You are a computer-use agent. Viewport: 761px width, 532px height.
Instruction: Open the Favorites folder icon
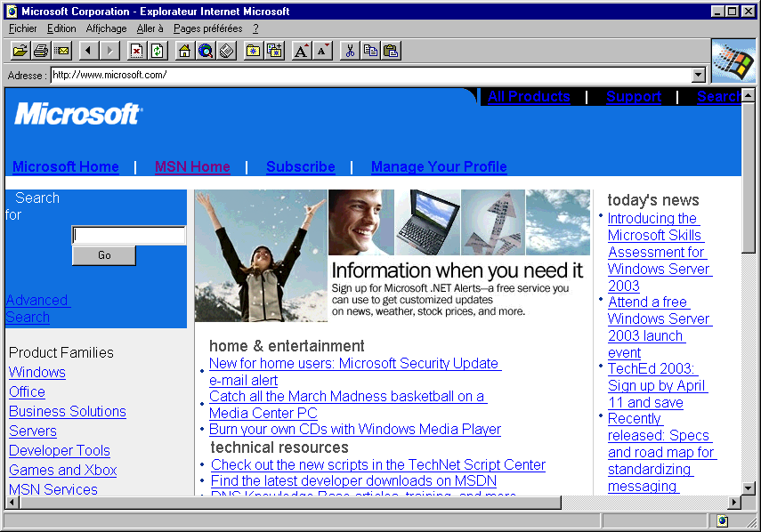click(253, 51)
